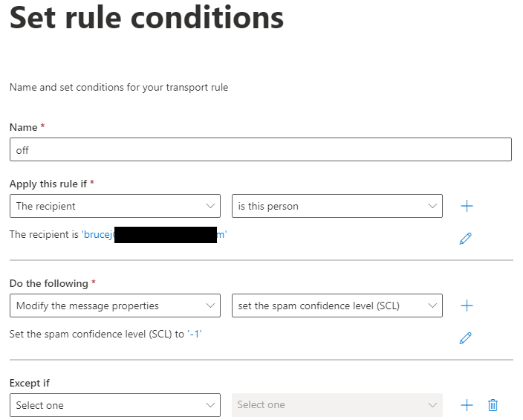Click the 'Set rule conditions' heading
This screenshot has width=523, height=420.
147,18
